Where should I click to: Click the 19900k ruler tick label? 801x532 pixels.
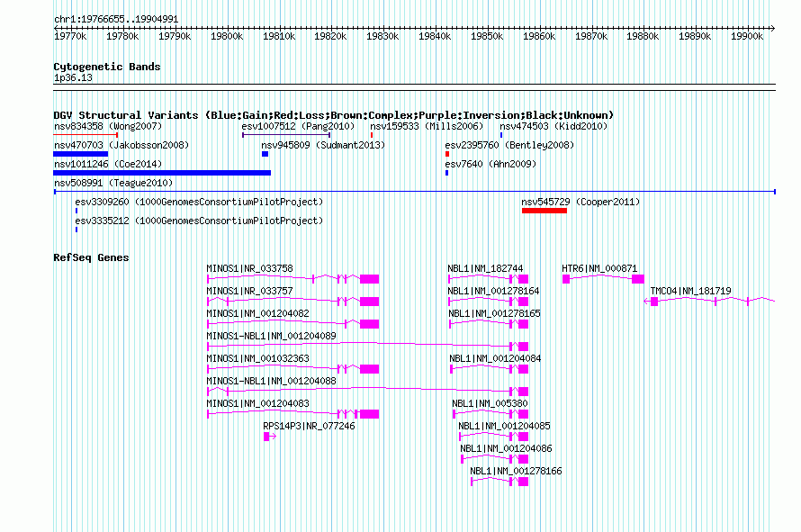tap(747, 36)
